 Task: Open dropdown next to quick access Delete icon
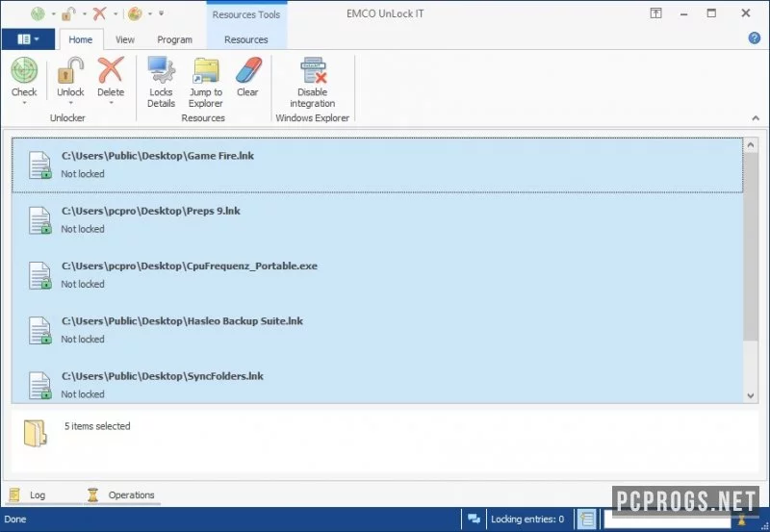click(x=115, y=13)
